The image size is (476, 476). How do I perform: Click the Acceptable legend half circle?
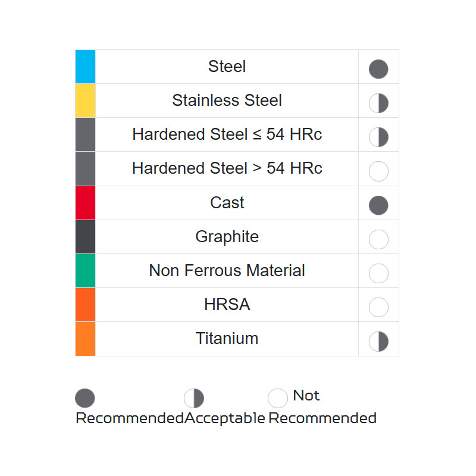(194, 398)
